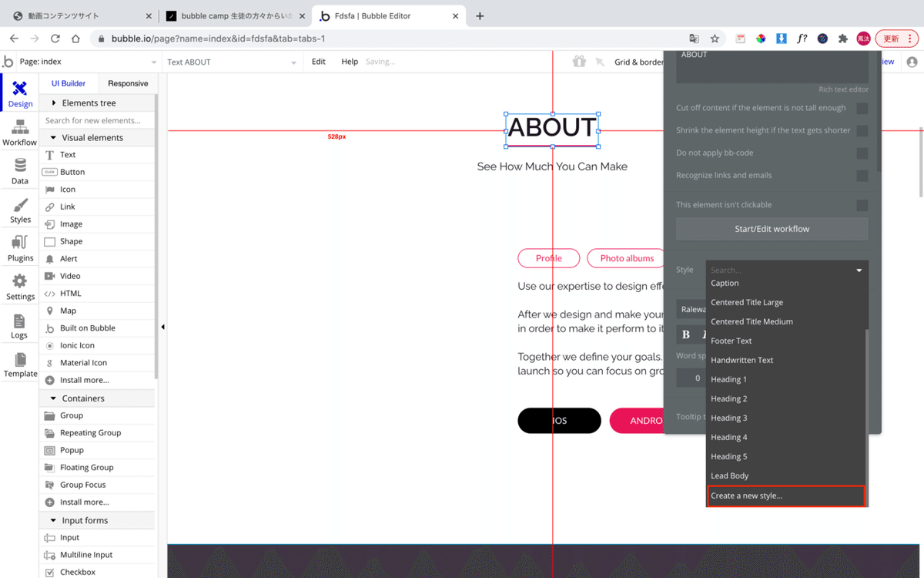Open the Help menu
The height and width of the screenshot is (578, 924).
pyautogui.click(x=350, y=62)
